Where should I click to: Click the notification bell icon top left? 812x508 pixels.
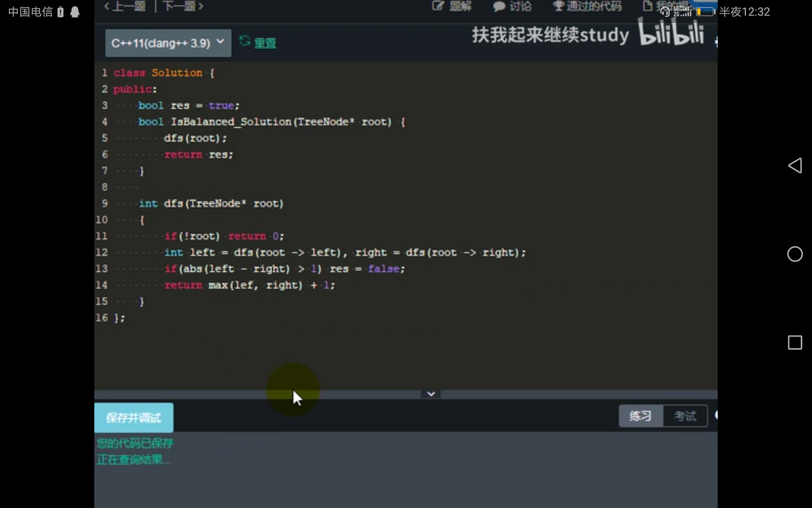[75, 12]
